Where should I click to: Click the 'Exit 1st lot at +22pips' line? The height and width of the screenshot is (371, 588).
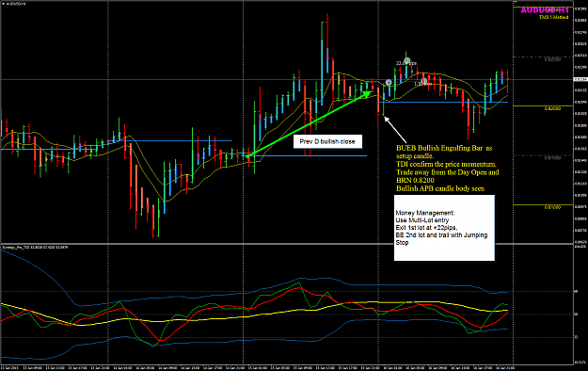pyautogui.click(x=427, y=228)
